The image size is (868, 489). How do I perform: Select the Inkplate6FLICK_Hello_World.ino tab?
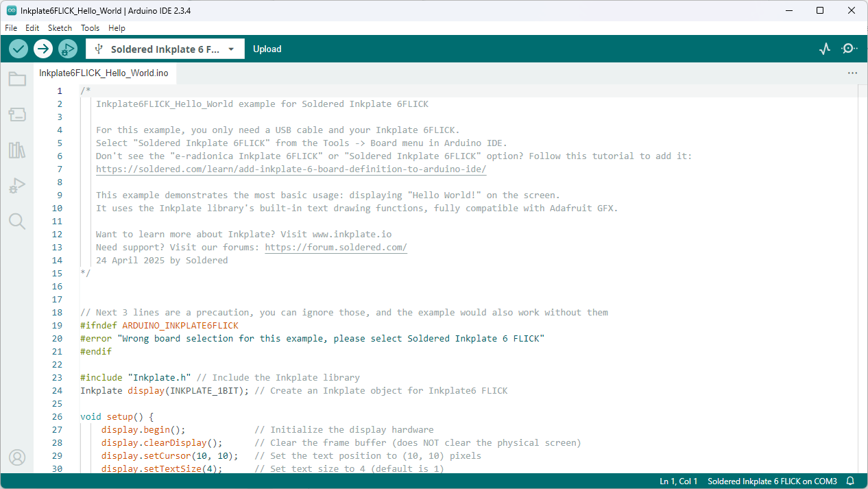[x=104, y=73]
